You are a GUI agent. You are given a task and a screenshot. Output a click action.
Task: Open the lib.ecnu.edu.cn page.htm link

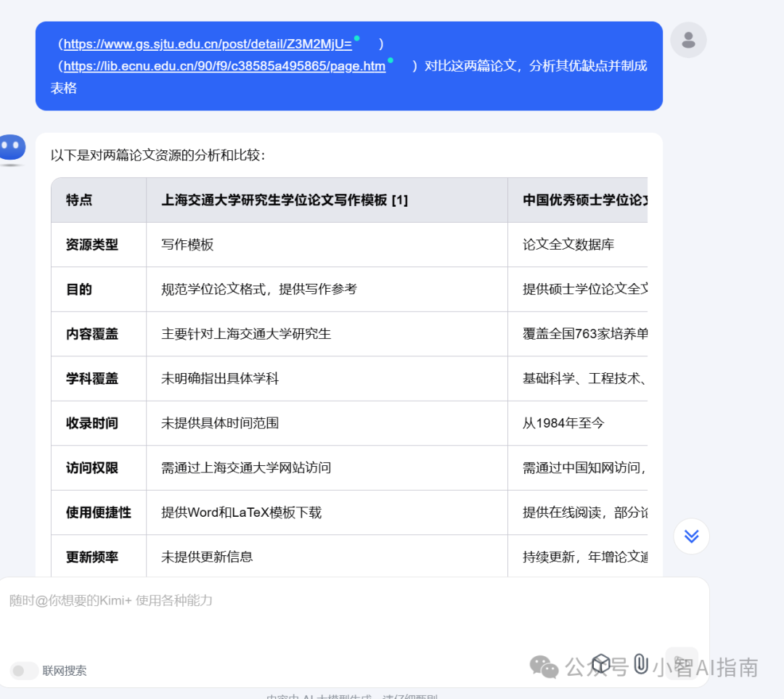pos(224,67)
